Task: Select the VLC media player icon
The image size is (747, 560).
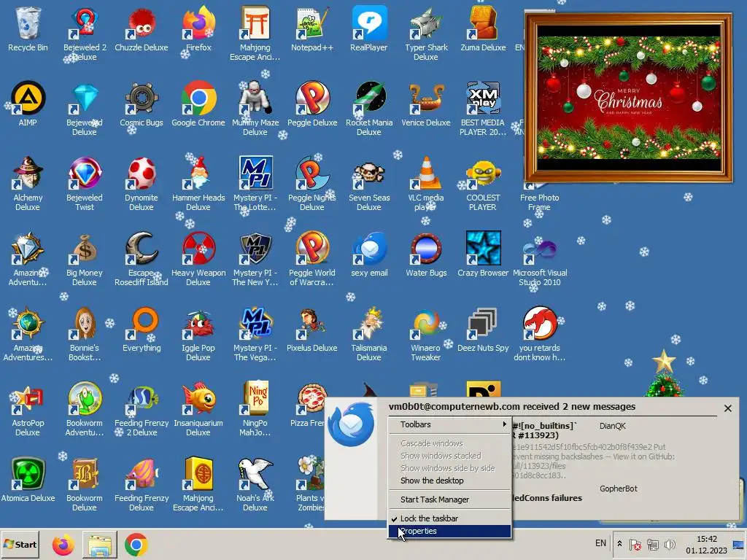Action: [x=426, y=184]
